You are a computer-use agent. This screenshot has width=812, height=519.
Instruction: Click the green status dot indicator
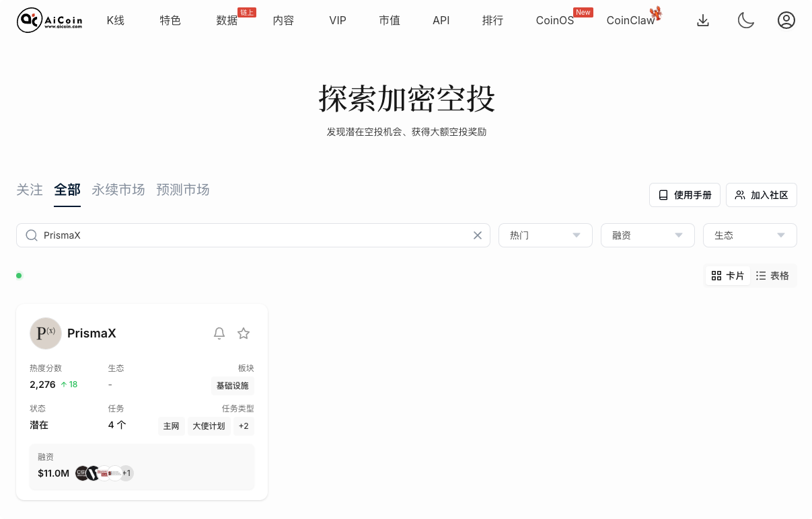click(x=19, y=276)
